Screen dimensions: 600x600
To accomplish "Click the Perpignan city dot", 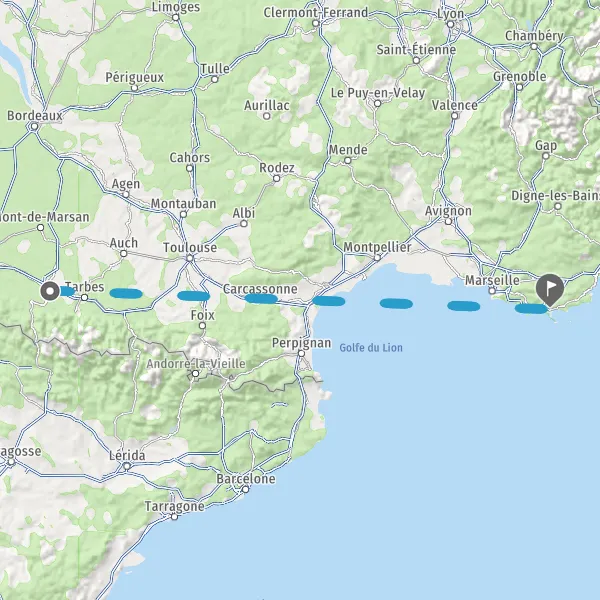I will pyautogui.click(x=302, y=354).
